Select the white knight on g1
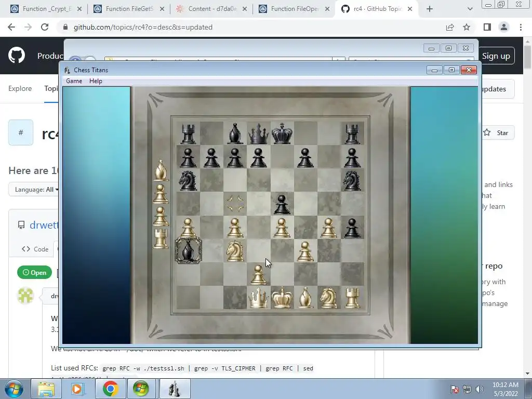Image resolution: width=532 pixels, height=399 pixels. coord(329,298)
